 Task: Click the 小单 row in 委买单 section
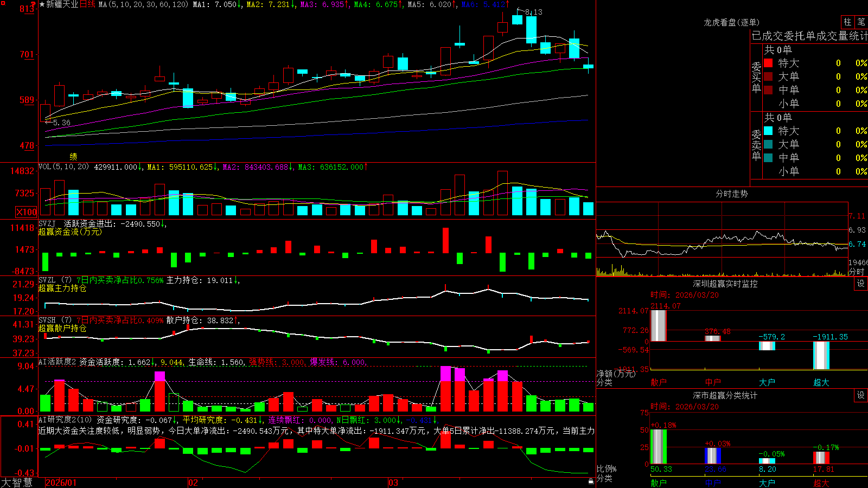pos(815,104)
